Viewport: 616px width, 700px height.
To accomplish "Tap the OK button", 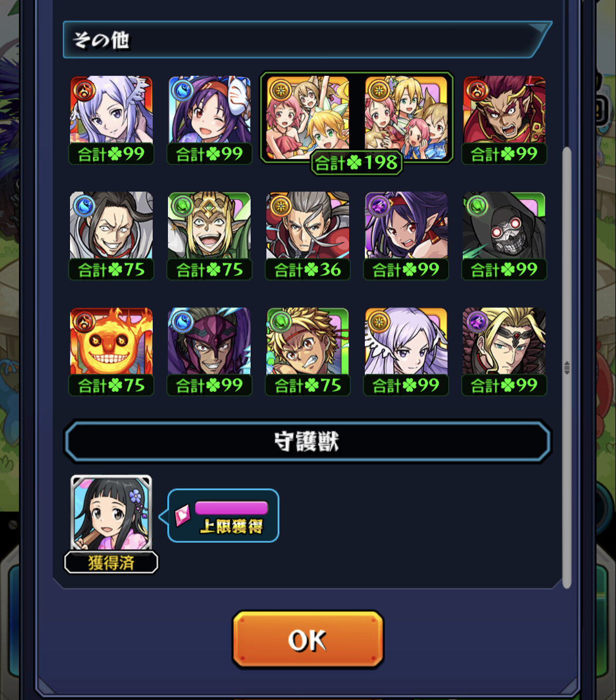I will click(308, 639).
